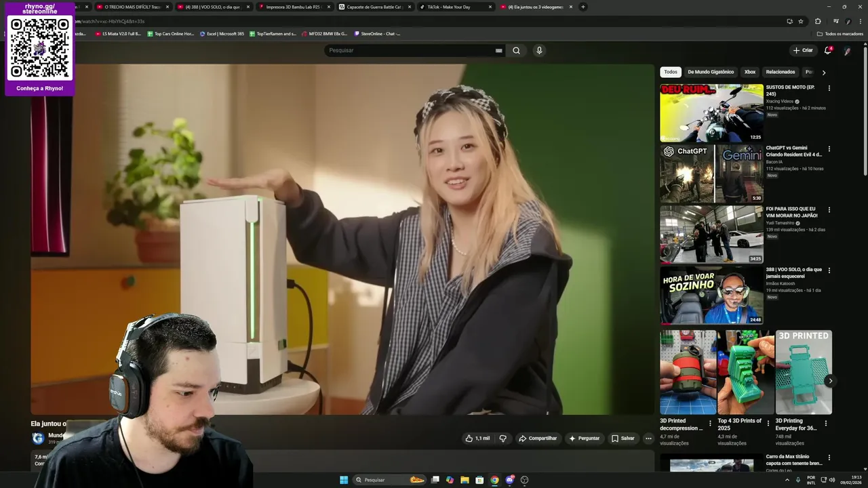
Task: Select the De Mundo Gigatônico chip
Action: [711, 72]
